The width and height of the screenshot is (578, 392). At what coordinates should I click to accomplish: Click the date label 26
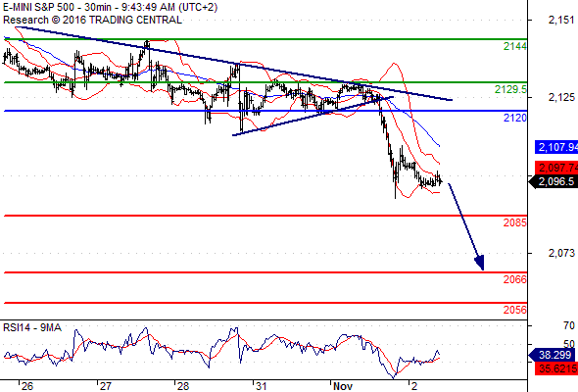(x=26, y=386)
